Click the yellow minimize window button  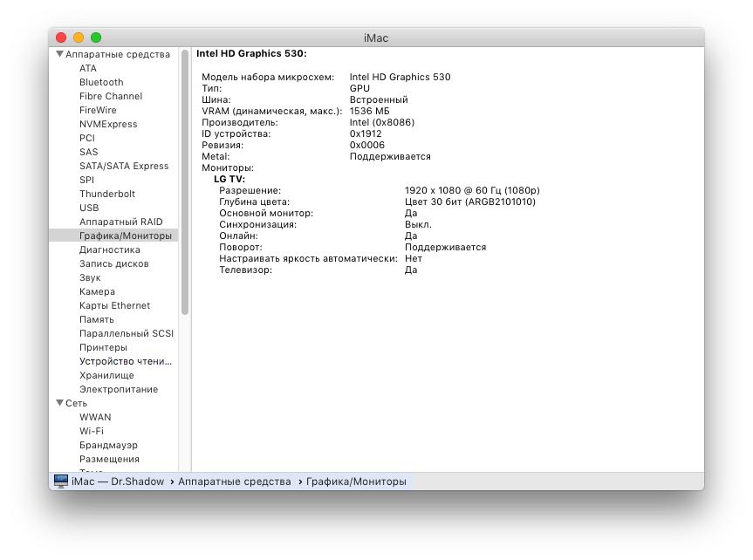tap(79, 38)
